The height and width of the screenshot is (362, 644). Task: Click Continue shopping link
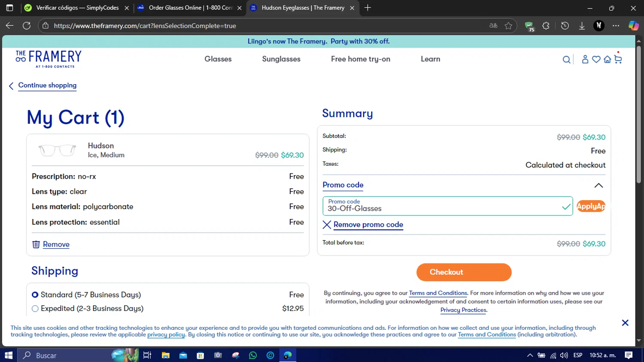[47, 85]
